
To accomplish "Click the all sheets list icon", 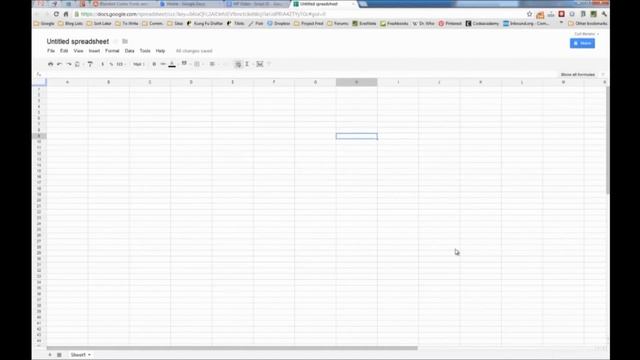I will point(59,355).
